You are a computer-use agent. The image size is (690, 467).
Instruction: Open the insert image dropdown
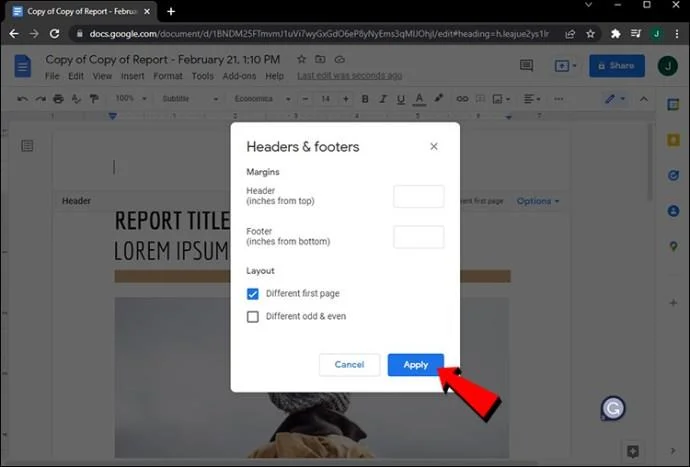point(501,99)
